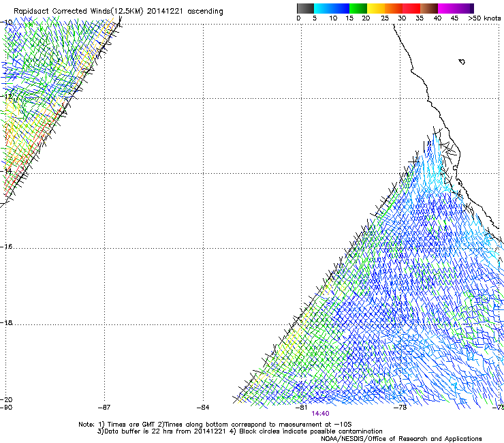Click the '-84' longitude axis label

coord(203,407)
